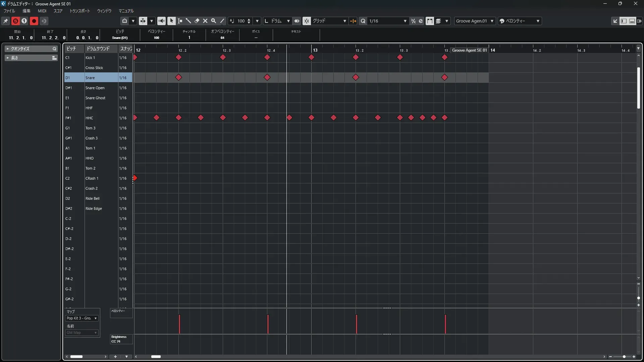Click bar 13 on the ruler
The width and height of the screenshot is (644, 362).
coord(315,50)
